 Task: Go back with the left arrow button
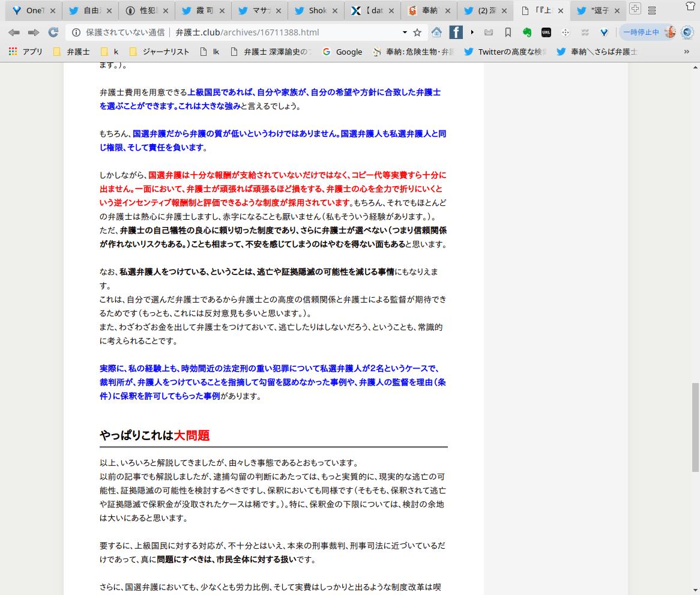click(14, 32)
